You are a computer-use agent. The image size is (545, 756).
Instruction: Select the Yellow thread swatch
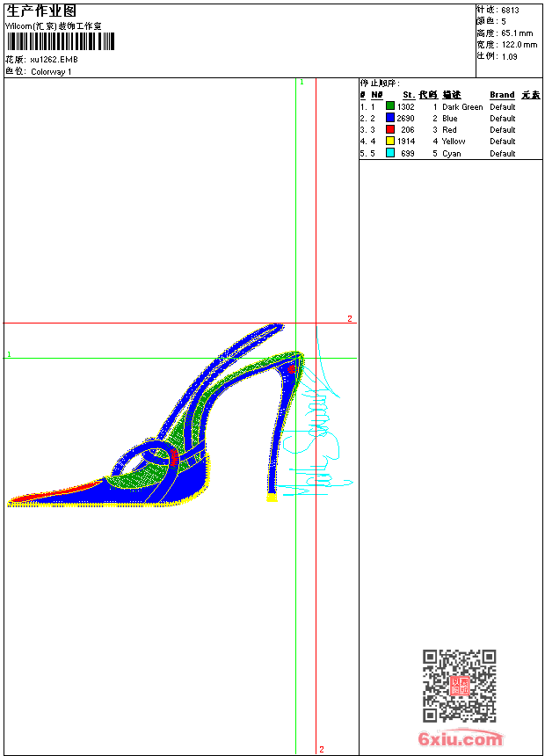tap(390, 141)
